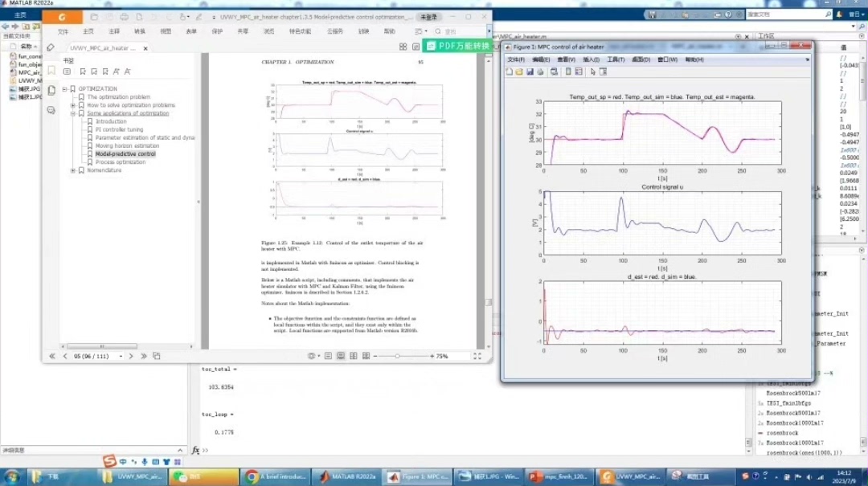
Task: Expand How to solve optimization problems bookmark
Action: [73, 105]
